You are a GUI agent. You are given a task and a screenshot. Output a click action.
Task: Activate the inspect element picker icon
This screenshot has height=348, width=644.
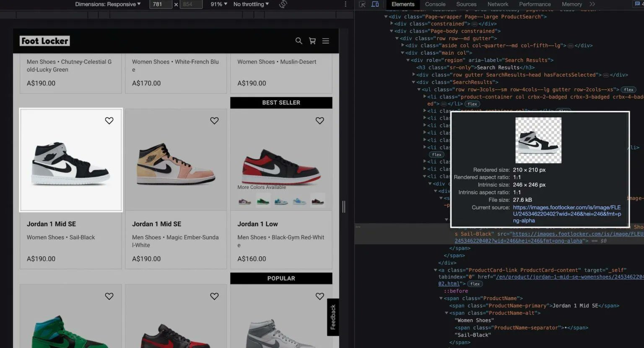(362, 4)
